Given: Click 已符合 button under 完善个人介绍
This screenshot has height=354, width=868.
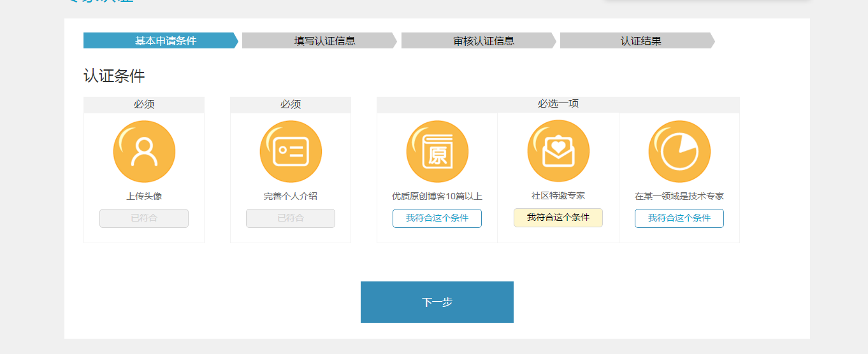Looking at the screenshot, I should (x=291, y=218).
